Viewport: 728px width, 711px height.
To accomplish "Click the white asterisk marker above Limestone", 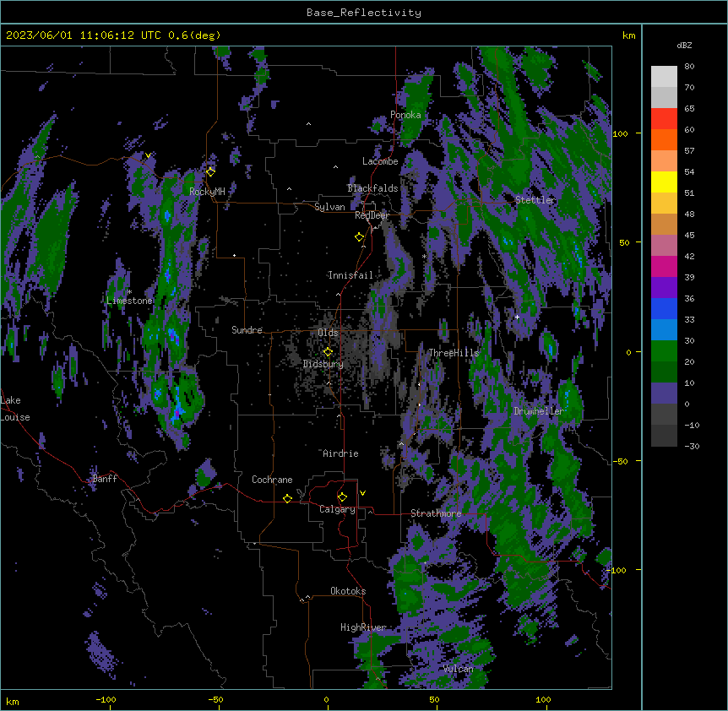I will pos(130,292).
